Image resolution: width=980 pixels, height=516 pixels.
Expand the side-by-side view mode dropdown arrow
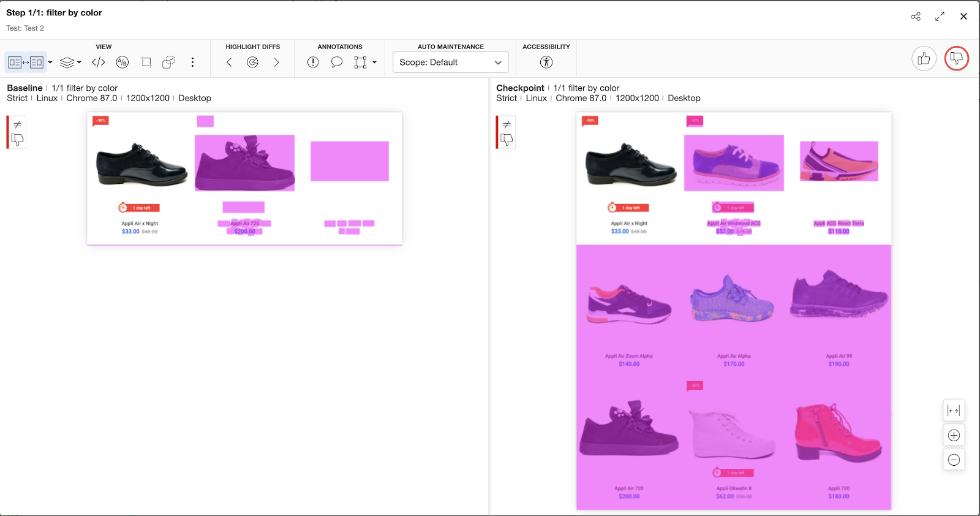[x=50, y=62]
